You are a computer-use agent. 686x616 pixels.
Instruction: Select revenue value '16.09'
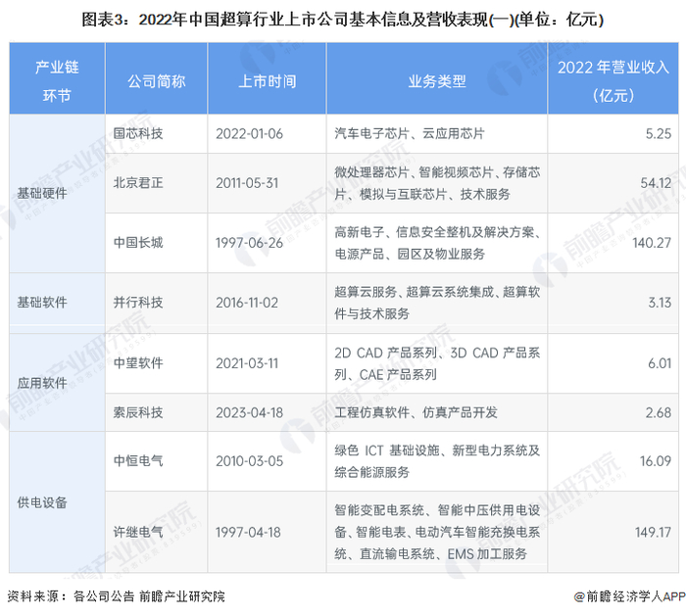point(656,461)
